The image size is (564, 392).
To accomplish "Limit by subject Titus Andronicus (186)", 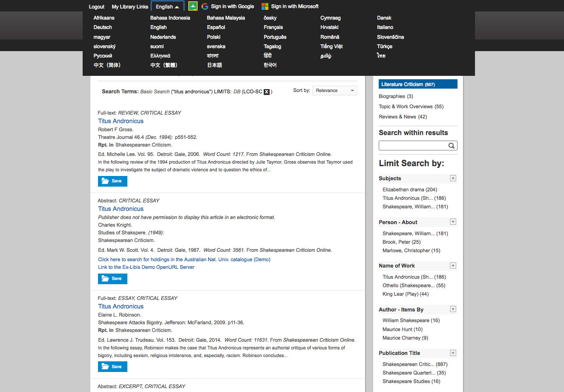I will point(414,198).
